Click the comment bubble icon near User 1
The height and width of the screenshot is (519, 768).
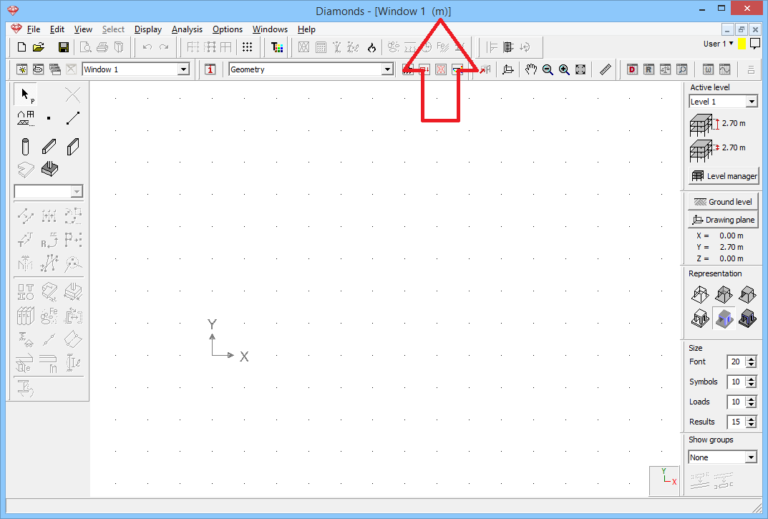pos(755,44)
